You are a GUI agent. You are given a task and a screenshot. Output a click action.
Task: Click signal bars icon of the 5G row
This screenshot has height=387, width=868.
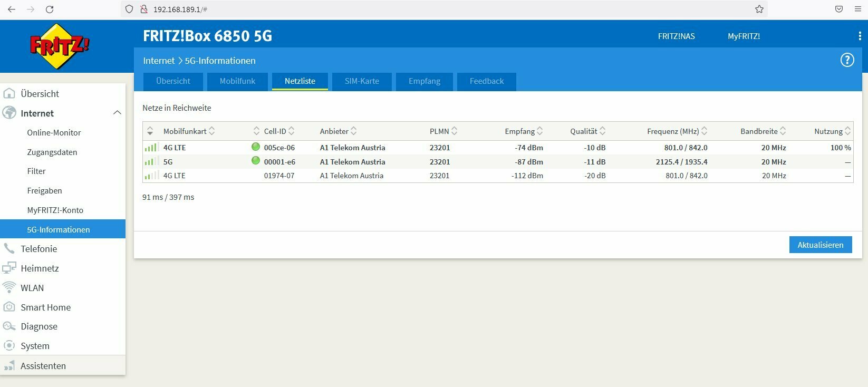pos(151,161)
